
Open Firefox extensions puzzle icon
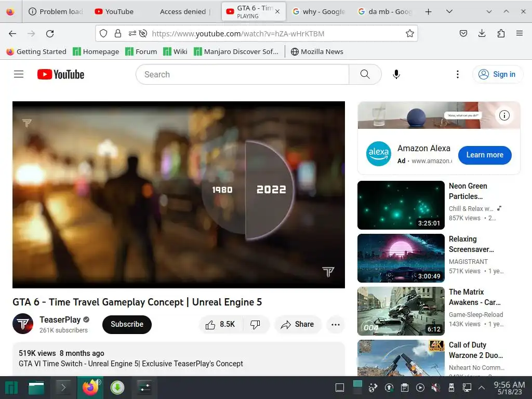(501, 33)
